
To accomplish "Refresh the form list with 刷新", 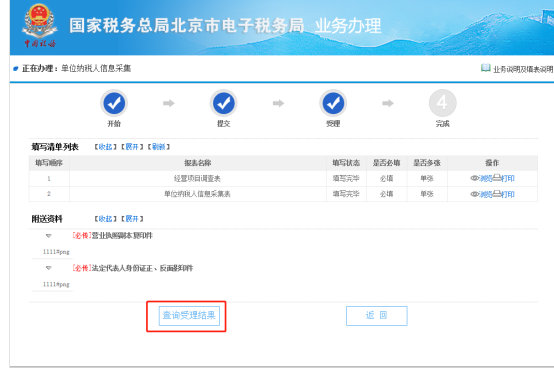I will pos(159,147).
